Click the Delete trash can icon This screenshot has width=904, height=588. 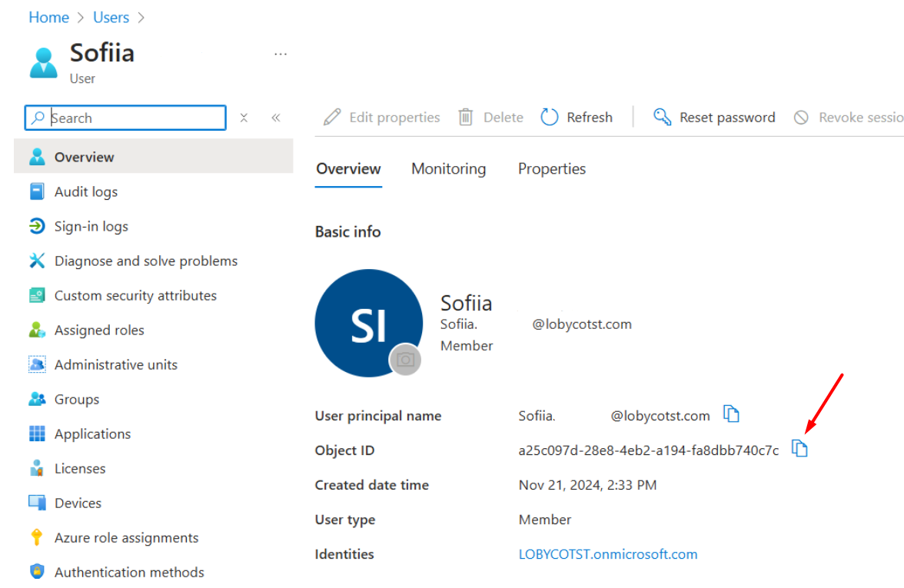pos(465,117)
